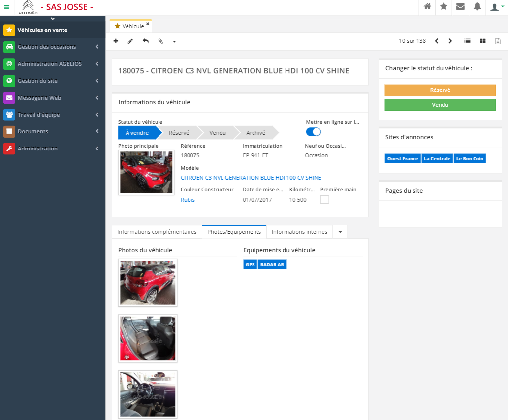
Task: Open the Rubis color link
Action: point(188,200)
